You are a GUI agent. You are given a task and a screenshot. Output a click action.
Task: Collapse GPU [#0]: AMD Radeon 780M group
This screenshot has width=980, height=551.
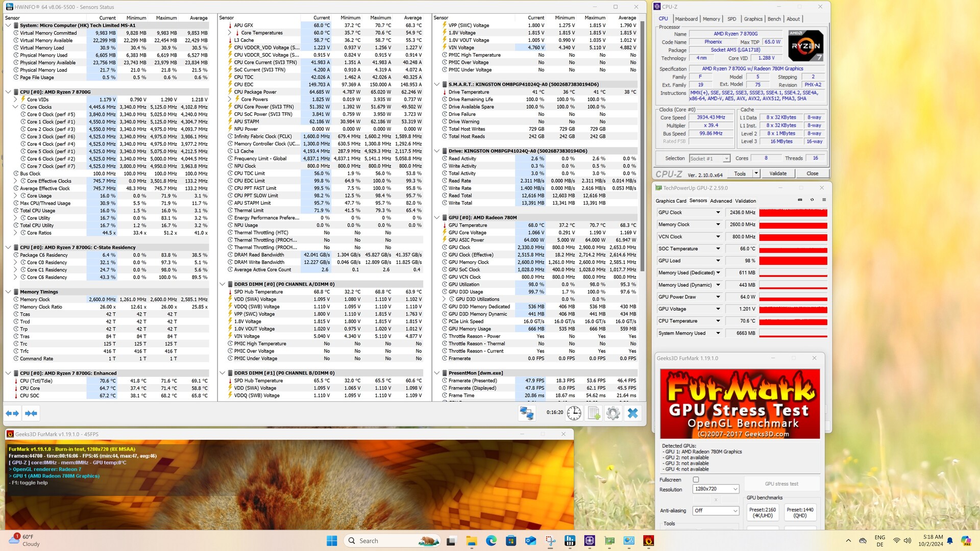437,218
